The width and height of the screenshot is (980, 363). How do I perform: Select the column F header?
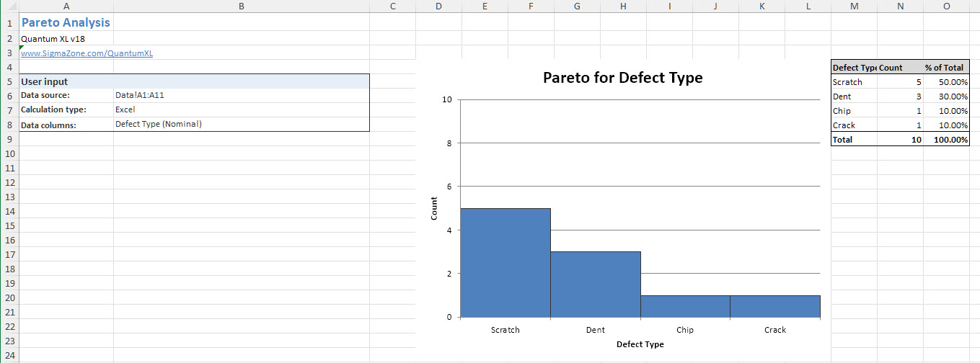531,6
